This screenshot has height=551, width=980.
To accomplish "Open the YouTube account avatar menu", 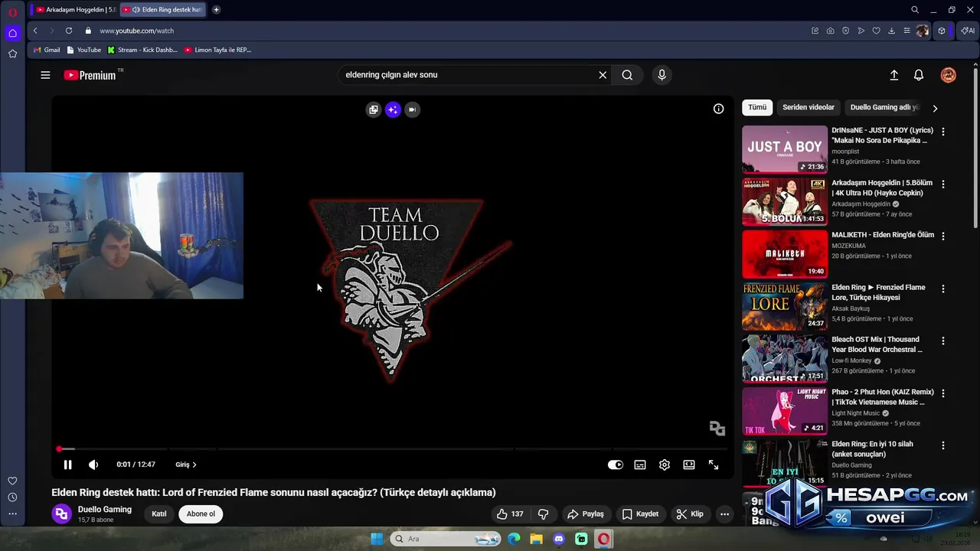I will (x=949, y=75).
